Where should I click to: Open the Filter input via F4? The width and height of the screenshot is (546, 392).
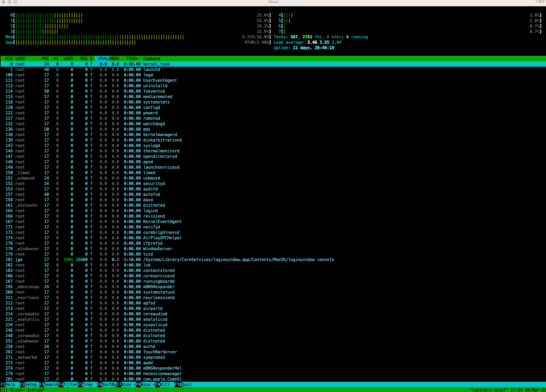(68, 384)
